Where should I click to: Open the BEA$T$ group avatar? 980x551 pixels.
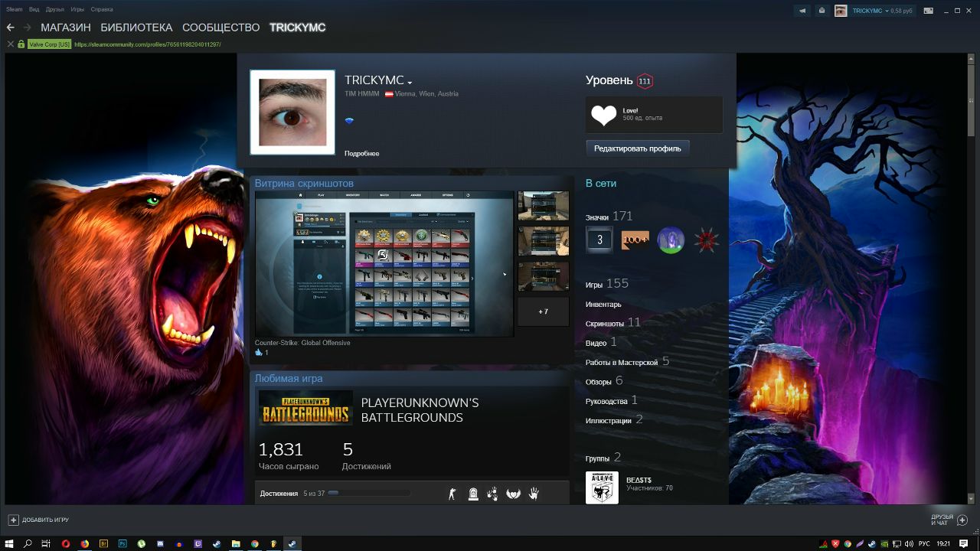[x=602, y=487]
